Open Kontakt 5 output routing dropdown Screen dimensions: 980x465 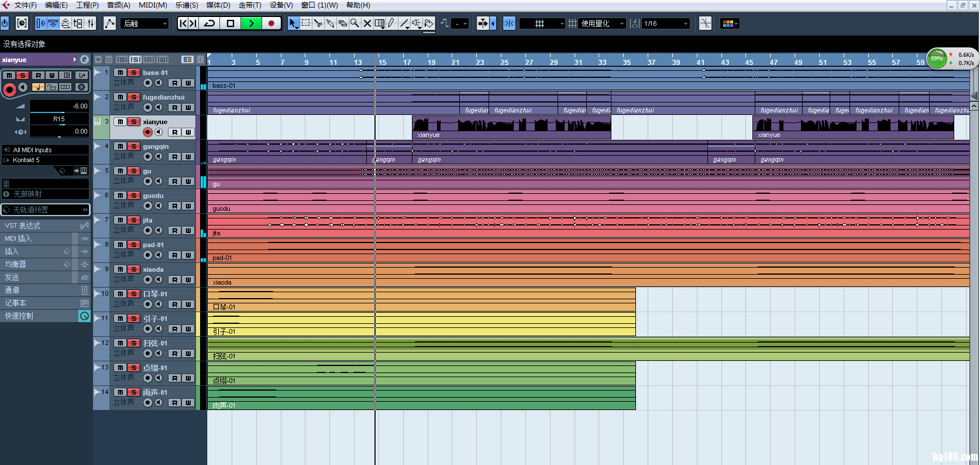pyautogui.click(x=45, y=160)
